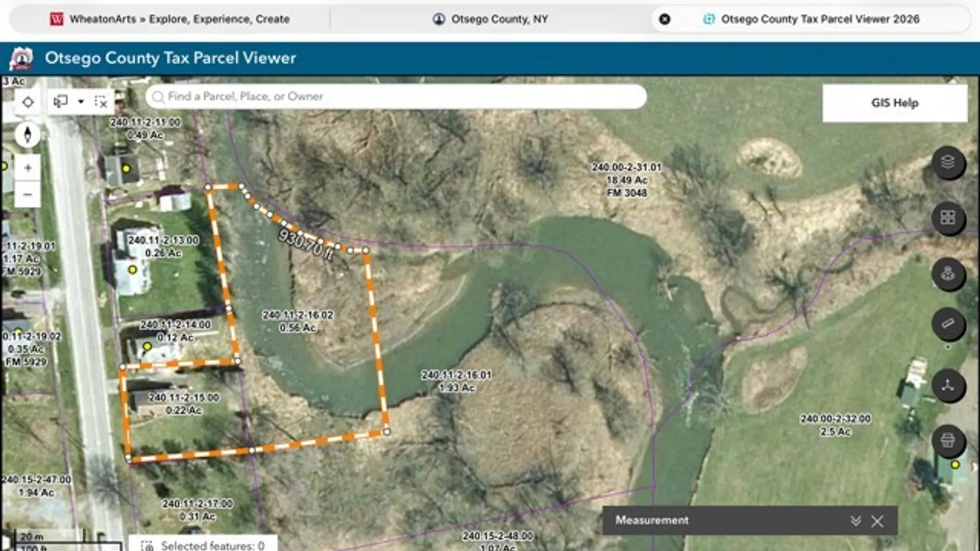Click the locate-me crosshair icon

(x=28, y=102)
